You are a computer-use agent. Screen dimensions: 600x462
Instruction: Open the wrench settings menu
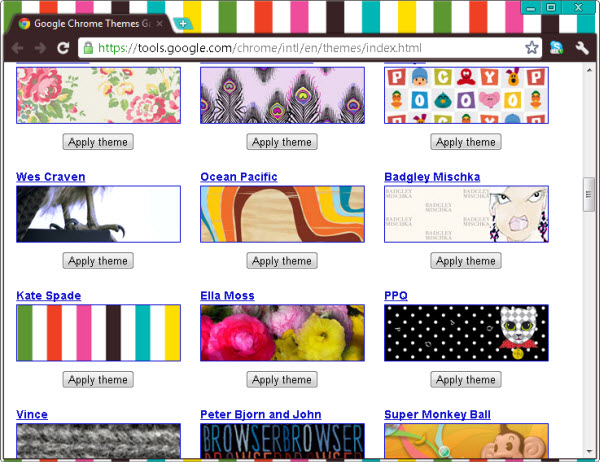581,47
